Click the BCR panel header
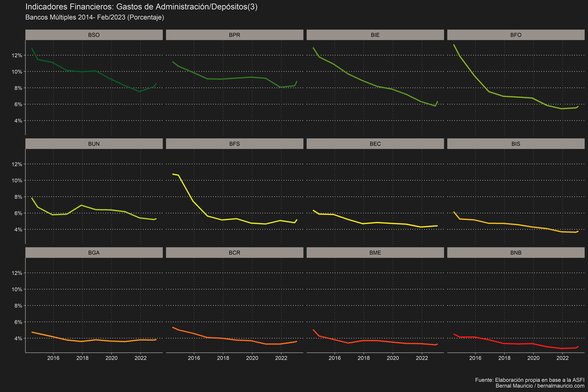The image size is (588, 392). [x=235, y=253]
